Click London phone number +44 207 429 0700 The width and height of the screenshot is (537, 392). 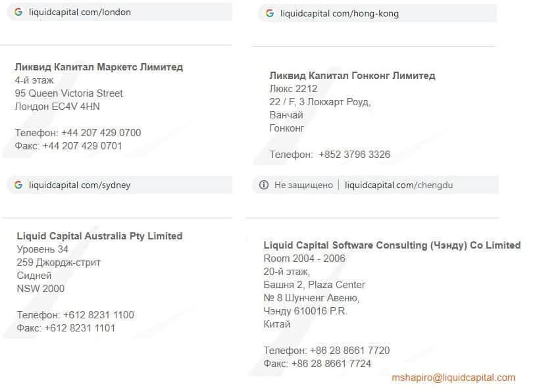pyautogui.click(x=101, y=133)
